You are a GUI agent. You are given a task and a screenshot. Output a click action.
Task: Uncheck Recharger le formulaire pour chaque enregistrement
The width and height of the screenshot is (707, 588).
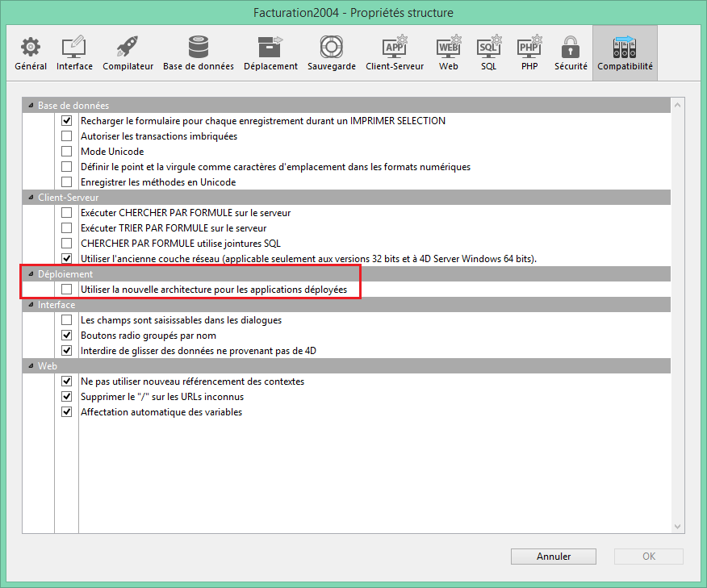[x=67, y=121]
